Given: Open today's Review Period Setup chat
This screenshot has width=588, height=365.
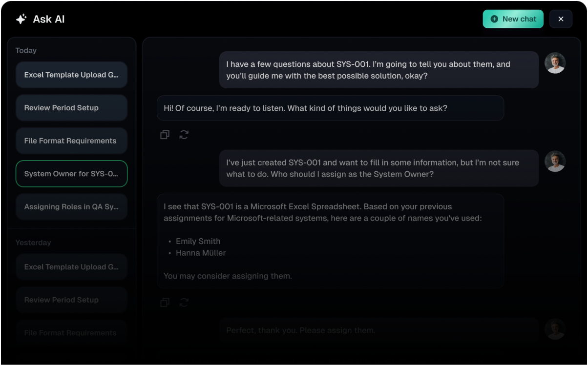Looking at the screenshot, I should coord(71,108).
